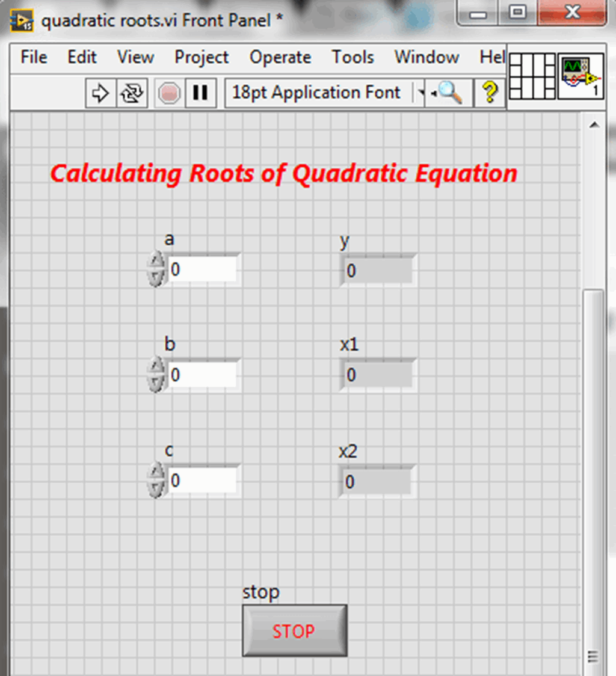
Task: Click the connector pane grid icon
Action: (x=532, y=76)
